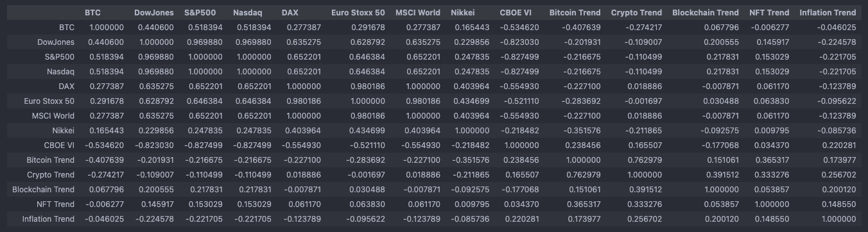Click the MSCI World column header
868x232 pixels.
[x=418, y=13]
